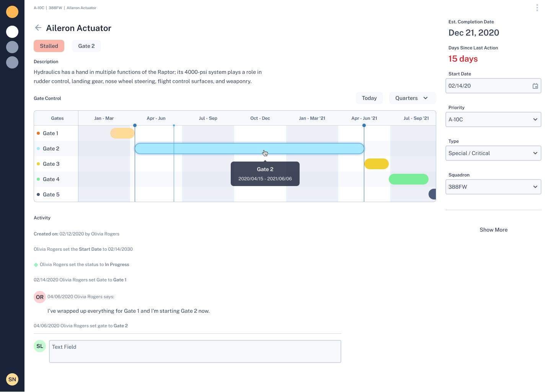551x392 pixels.
Task: Open the Squadron dropdown showing 388FW
Action: coord(493,187)
